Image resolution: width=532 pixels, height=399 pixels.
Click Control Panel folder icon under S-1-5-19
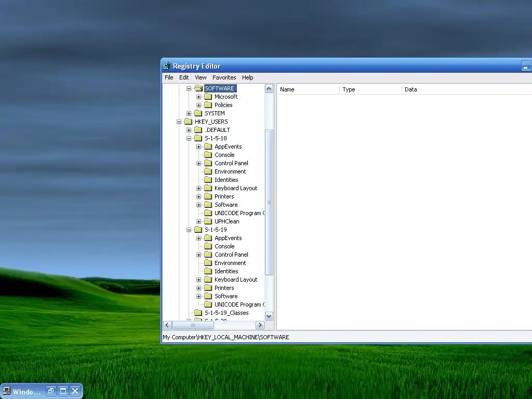pos(208,255)
